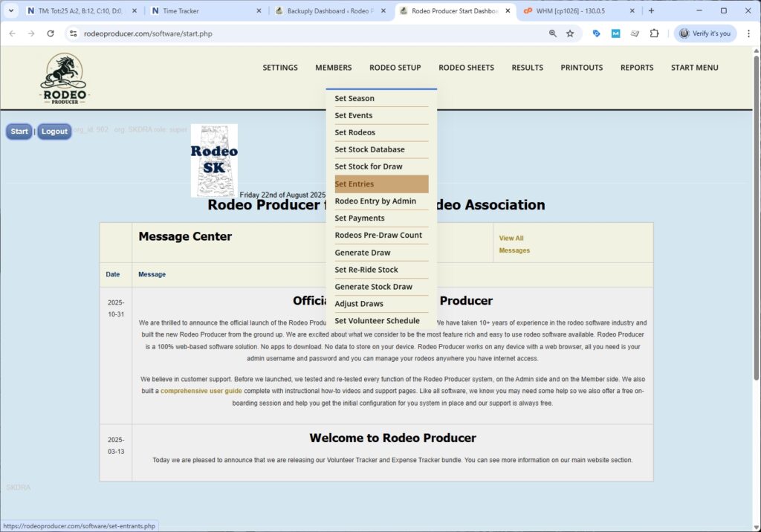Click View All Messages link
This screenshot has width=761, height=532.
[x=514, y=242]
